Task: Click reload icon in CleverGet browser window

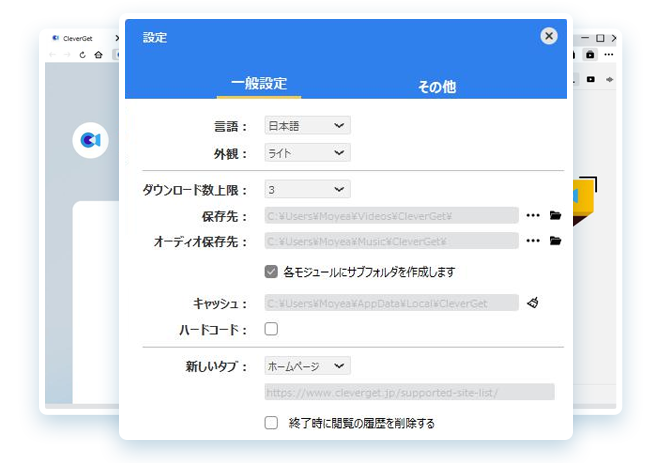Action: (83, 55)
